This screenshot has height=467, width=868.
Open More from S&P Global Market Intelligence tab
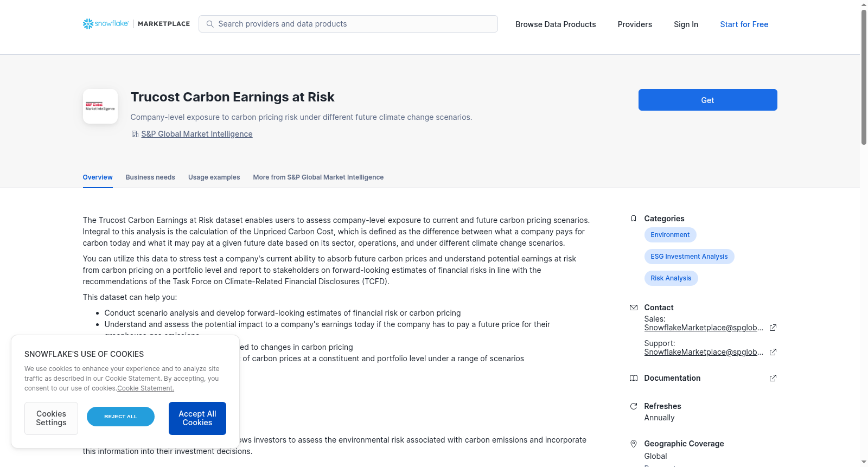tap(318, 177)
